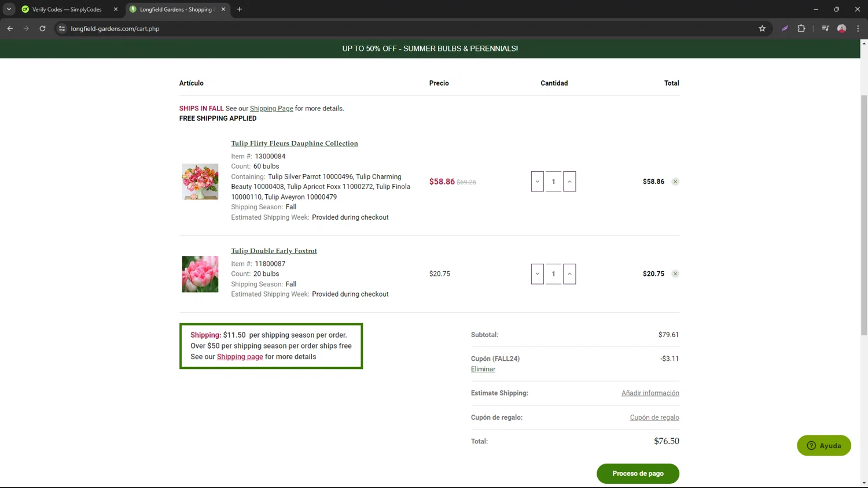868x488 pixels.
Task: Open the tab search dropdown arrow
Action: pos(9,9)
